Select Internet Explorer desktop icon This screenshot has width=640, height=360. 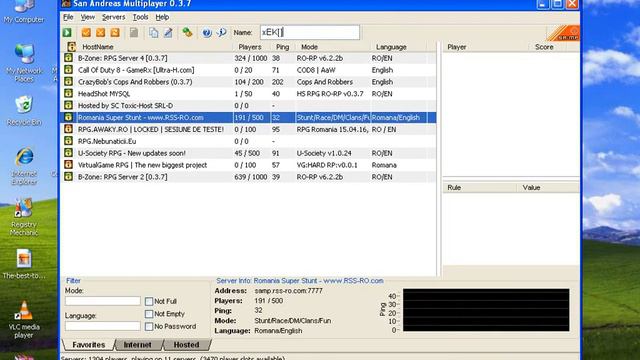pyautogui.click(x=24, y=166)
